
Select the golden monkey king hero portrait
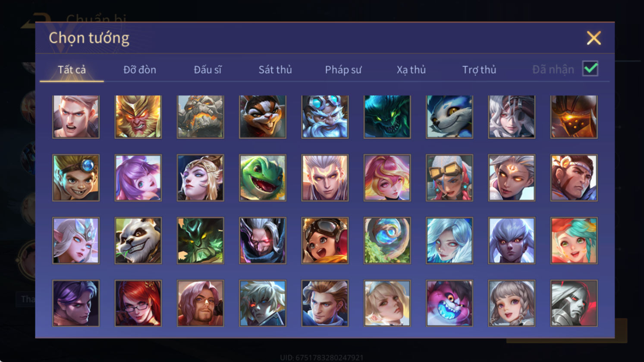pyautogui.click(x=138, y=117)
